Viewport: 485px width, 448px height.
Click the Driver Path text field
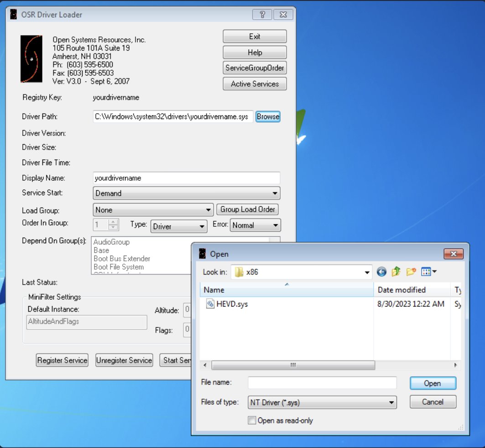pos(173,116)
